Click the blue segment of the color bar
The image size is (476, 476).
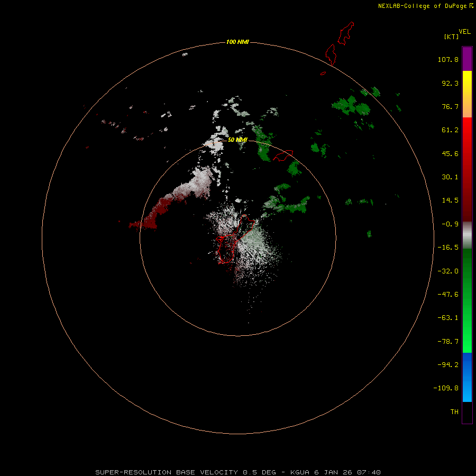[467, 377]
